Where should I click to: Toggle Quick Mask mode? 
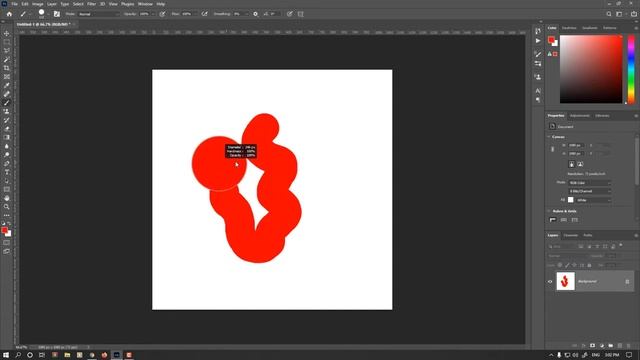point(7,242)
